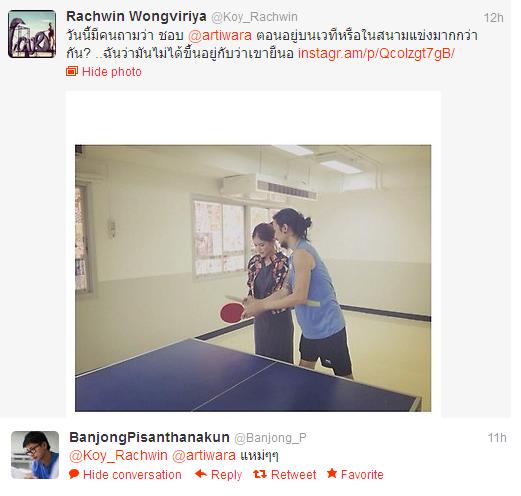Click the BanjongPisanthanakun display name
Screen dimensions: 521x496
[149, 437]
